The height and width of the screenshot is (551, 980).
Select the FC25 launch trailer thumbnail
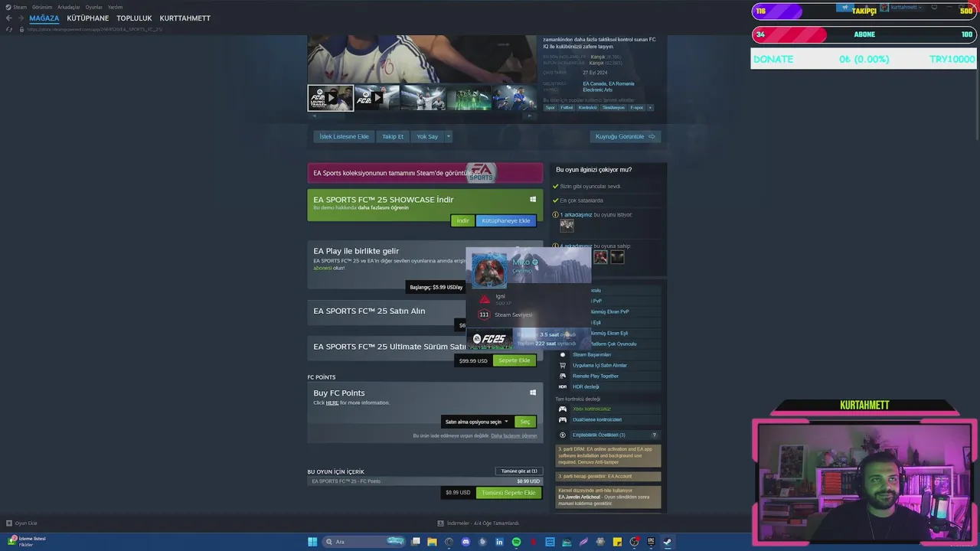pyautogui.click(x=331, y=98)
